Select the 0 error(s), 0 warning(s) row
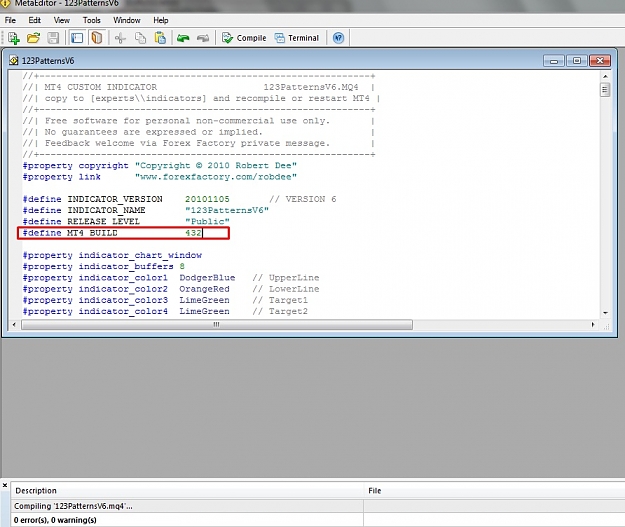 (318, 520)
